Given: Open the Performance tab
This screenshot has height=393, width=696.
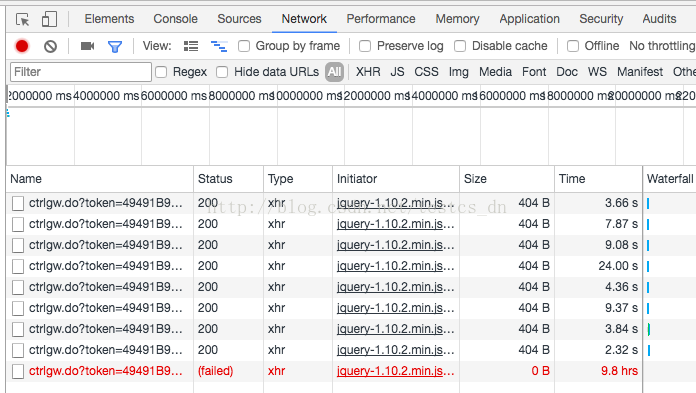Looking at the screenshot, I should point(381,19).
